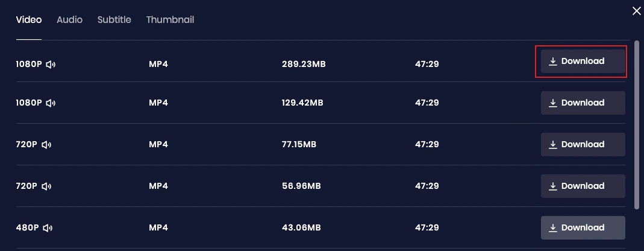Open the Subtitle tab

pyautogui.click(x=114, y=20)
